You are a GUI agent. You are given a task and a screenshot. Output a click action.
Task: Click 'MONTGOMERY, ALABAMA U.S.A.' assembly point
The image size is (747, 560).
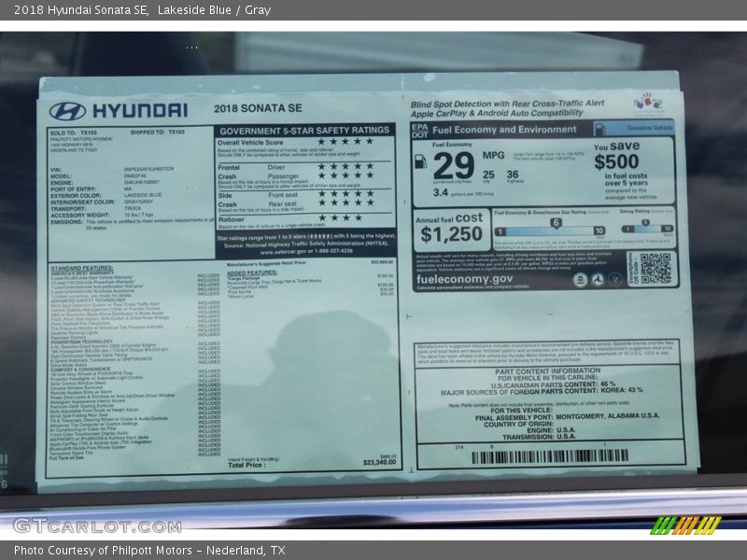pos(608,416)
